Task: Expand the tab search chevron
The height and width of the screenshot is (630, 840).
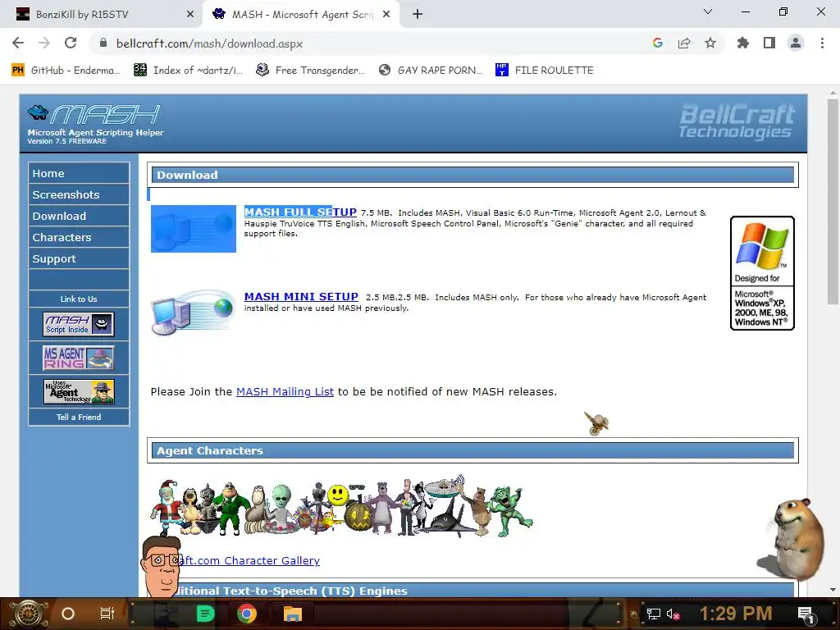Action: [x=708, y=11]
